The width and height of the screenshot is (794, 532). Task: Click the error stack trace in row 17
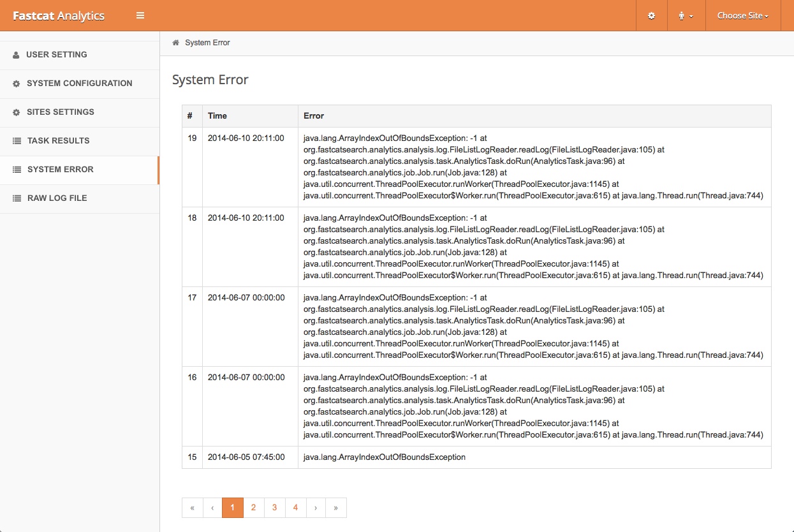[533, 326]
